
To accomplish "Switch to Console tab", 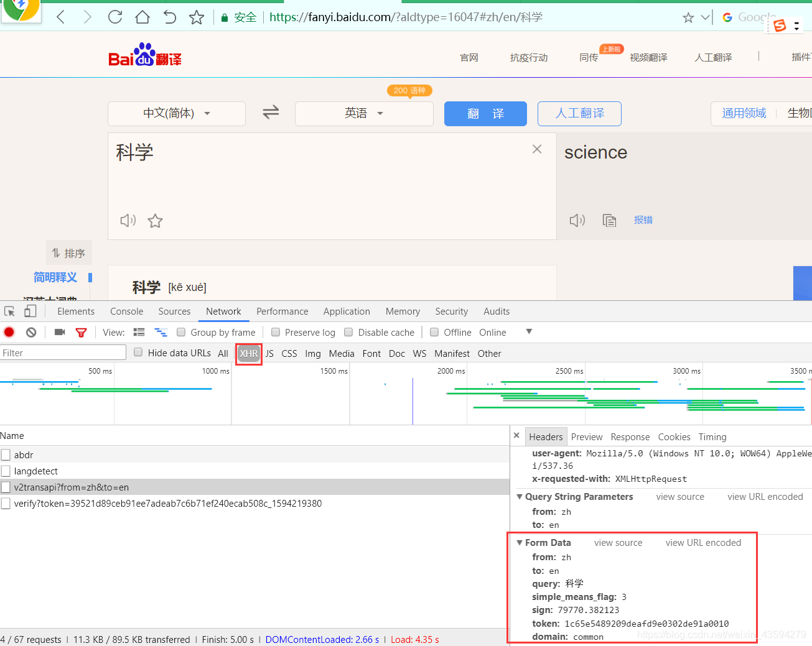I will (x=126, y=311).
